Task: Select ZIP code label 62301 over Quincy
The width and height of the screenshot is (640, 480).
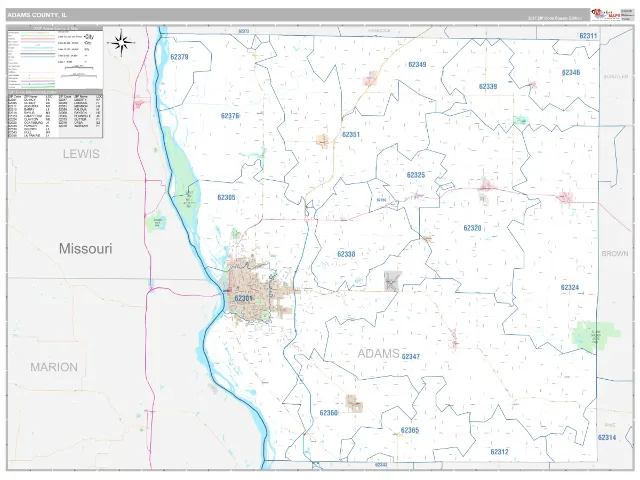Action: click(243, 298)
